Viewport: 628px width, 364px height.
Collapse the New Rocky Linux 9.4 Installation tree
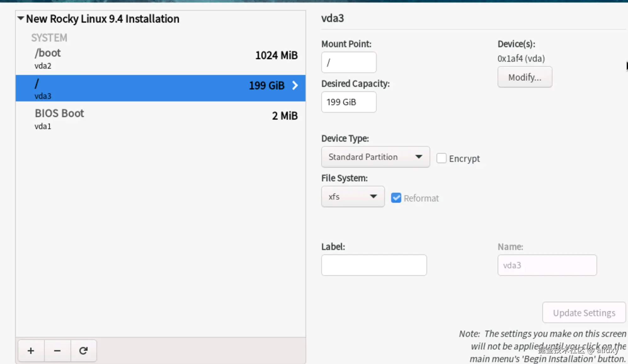pos(21,18)
